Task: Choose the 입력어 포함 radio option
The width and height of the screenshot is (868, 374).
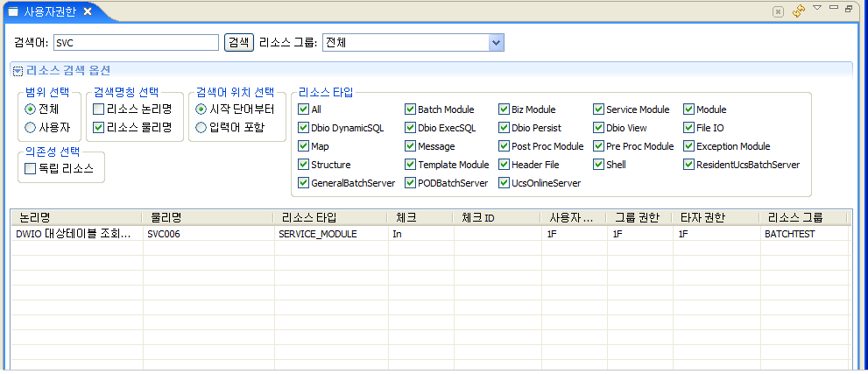Action: [x=201, y=127]
